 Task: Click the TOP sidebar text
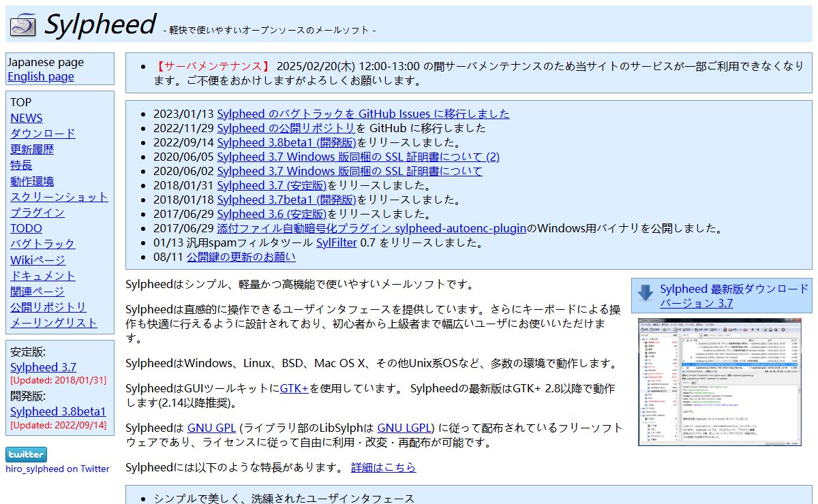click(x=21, y=102)
